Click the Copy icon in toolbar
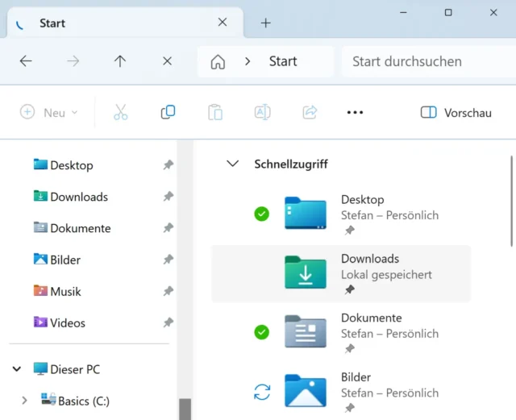 coord(168,113)
